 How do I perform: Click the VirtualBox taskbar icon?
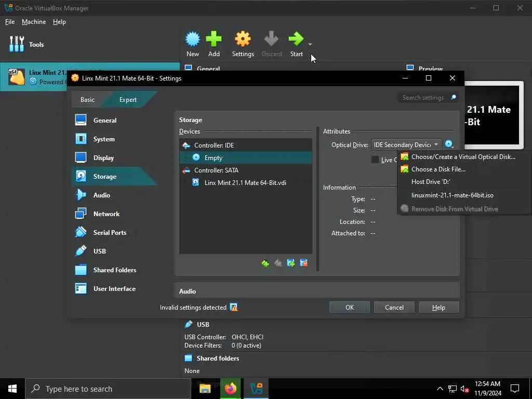click(256, 389)
